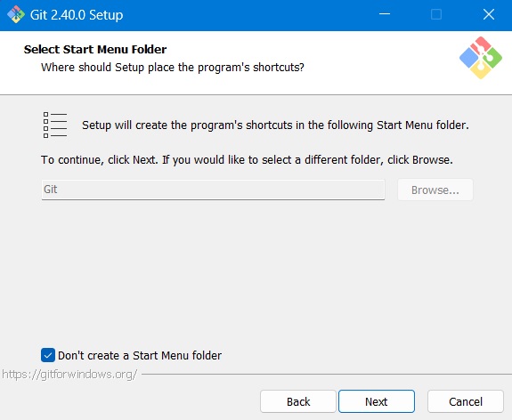Click the shortcuts list icon
Screen dimensions: 512x420
(x=55, y=125)
